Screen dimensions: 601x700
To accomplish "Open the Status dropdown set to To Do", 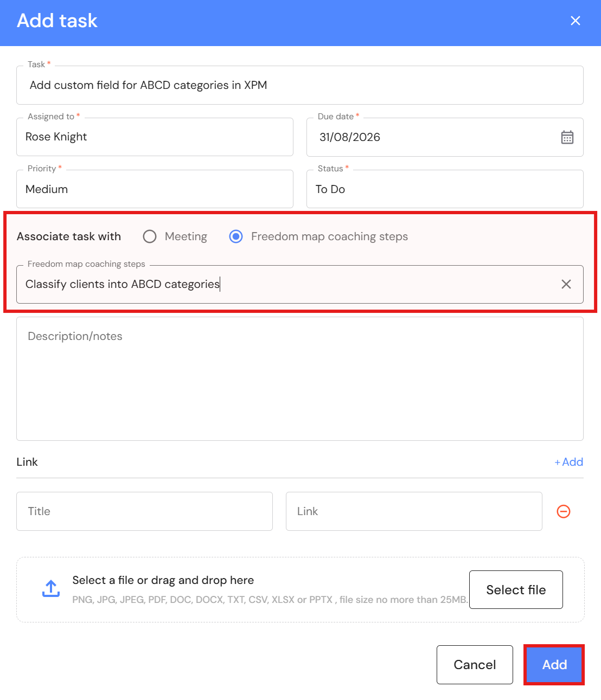I will (445, 189).
